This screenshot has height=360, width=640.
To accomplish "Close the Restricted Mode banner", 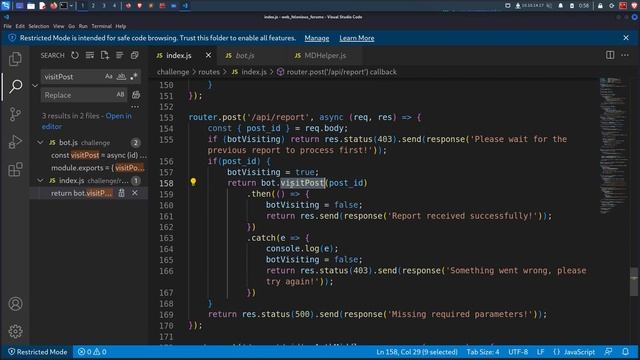I will (626, 38).
